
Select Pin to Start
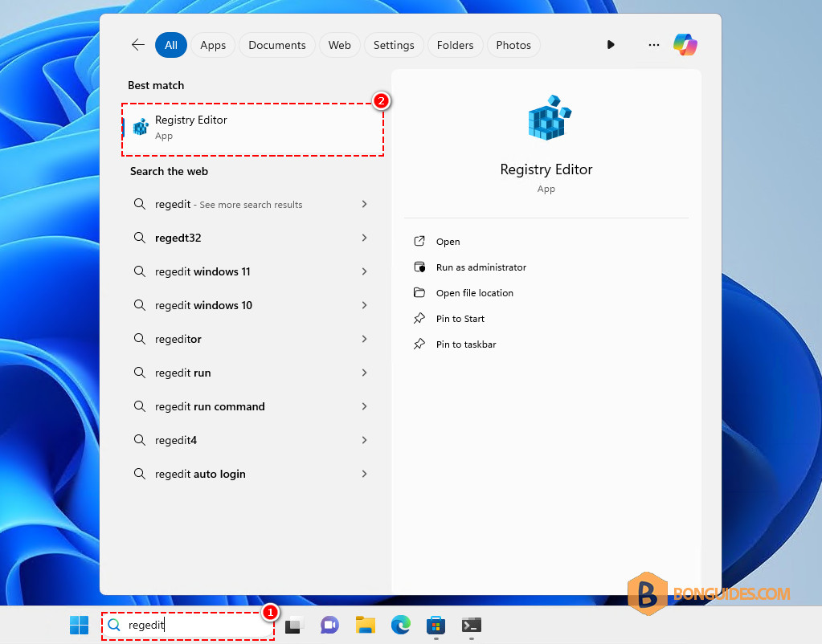460,319
